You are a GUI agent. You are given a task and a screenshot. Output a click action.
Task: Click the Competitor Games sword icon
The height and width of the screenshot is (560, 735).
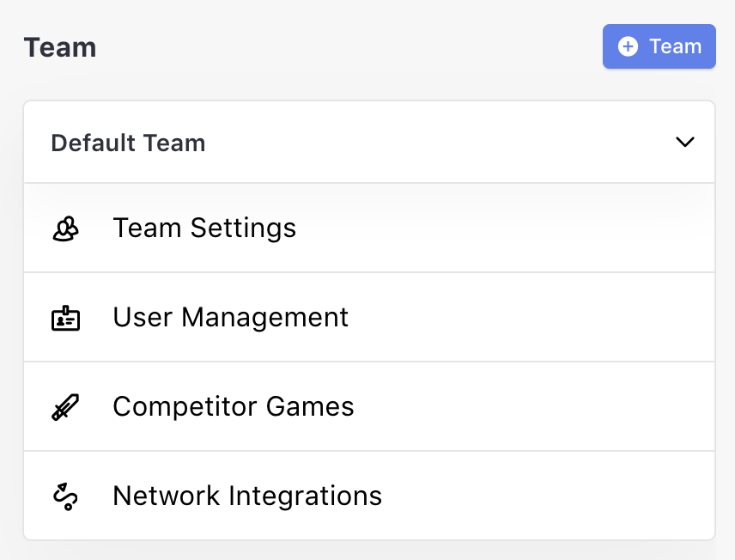point(65,407)
